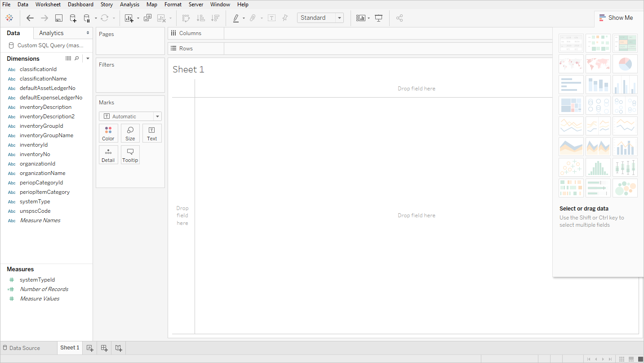Click the Show/Hide Cards toolbar icon
The width and height of the screenshot is (644, 363).
(x=361, y=18)
